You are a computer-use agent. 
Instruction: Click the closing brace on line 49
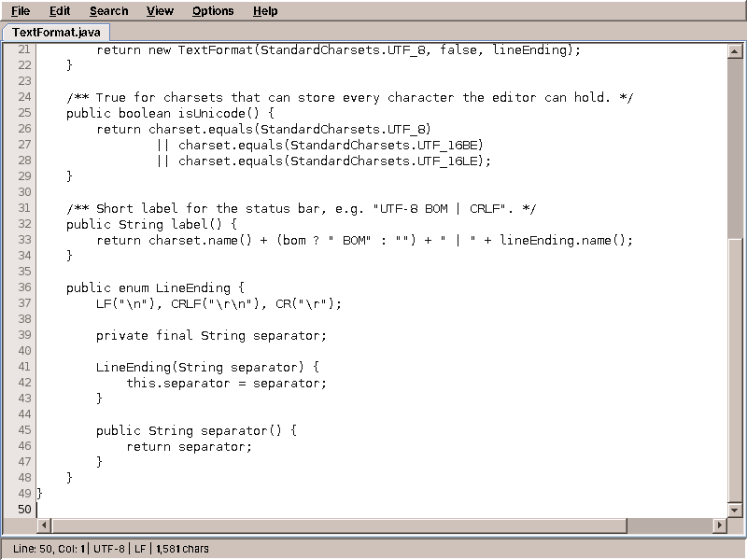tap(39, 494)
